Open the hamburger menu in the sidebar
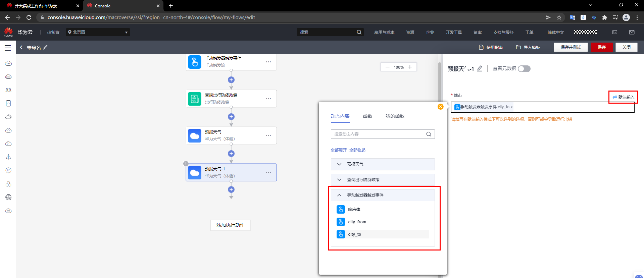This screenshot has height=278, width=644. [x=8, y=48]
